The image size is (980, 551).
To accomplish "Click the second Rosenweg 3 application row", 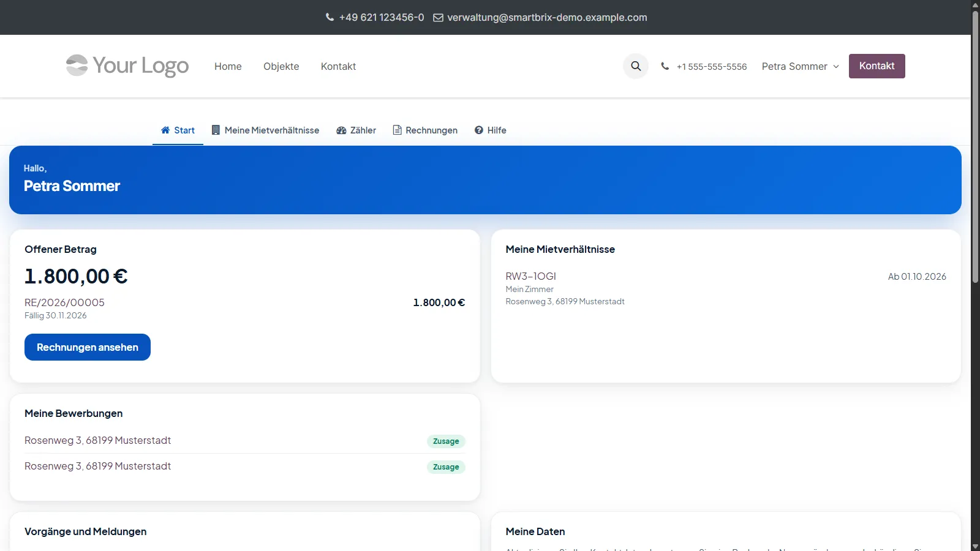I will (245, 467).
